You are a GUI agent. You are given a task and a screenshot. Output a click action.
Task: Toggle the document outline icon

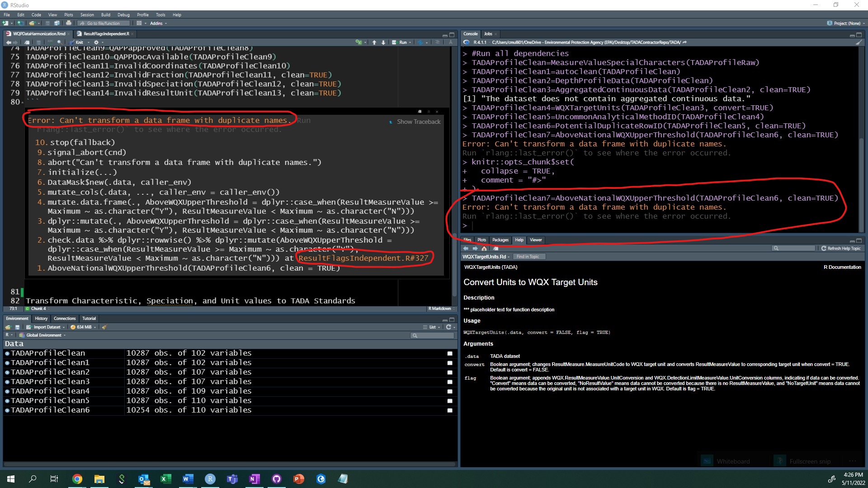(x=437, y=42)
